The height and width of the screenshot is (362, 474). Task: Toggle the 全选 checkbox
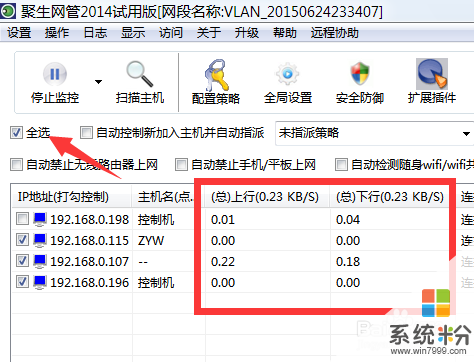click(x=16, y=132)
